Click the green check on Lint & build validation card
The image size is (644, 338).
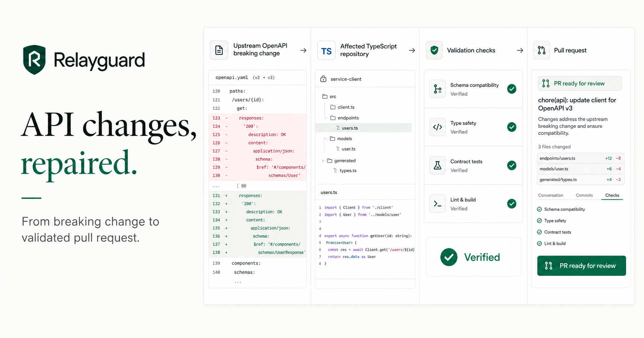512,204
